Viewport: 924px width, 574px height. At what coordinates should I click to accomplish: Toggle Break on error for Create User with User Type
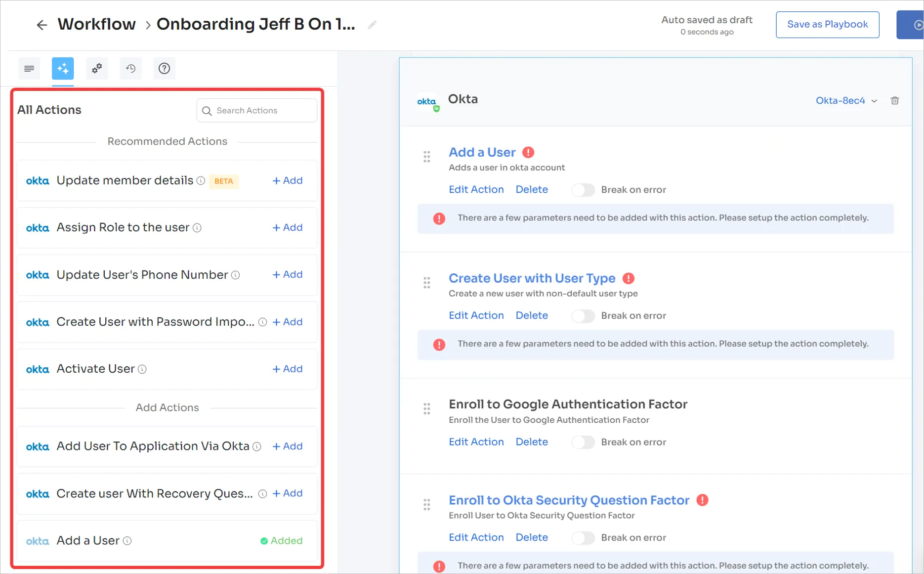pyautogui.click(x=583, y=316)
